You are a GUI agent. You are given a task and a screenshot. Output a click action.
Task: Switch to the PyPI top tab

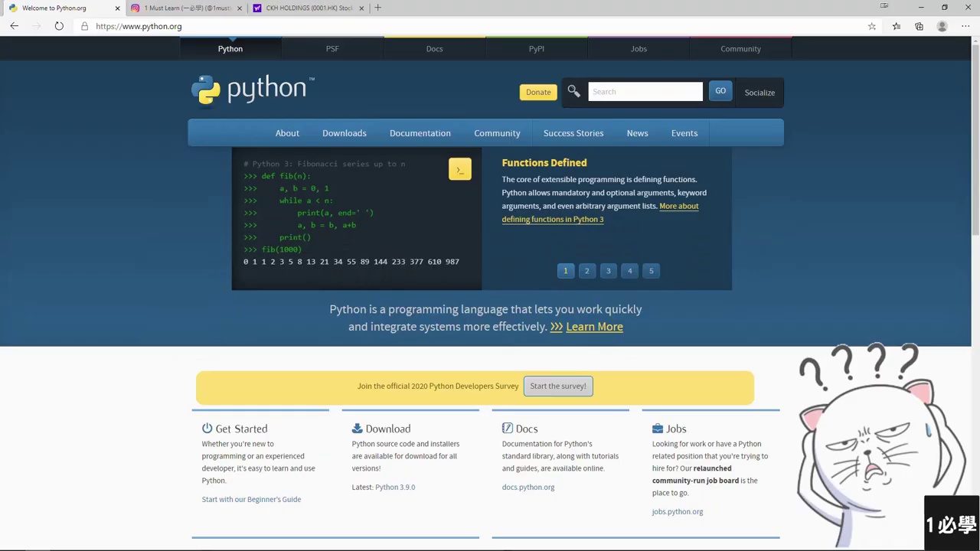[536, 49]
